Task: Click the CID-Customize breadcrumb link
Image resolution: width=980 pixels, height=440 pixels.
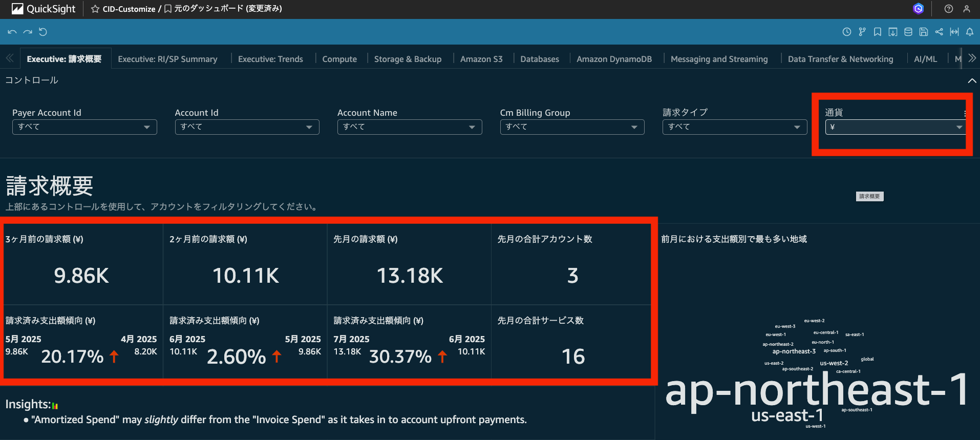Action: (129, 9)
